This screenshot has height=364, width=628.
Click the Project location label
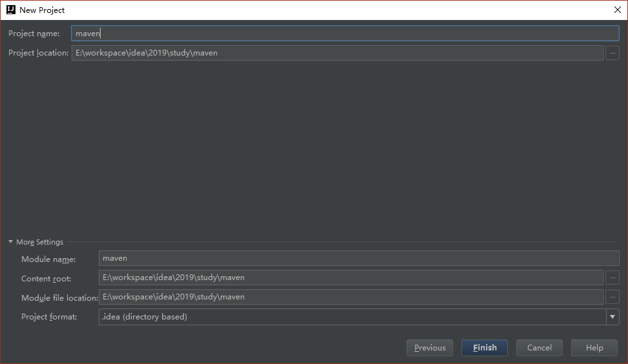pyautogui.click(x=39, y=53)
